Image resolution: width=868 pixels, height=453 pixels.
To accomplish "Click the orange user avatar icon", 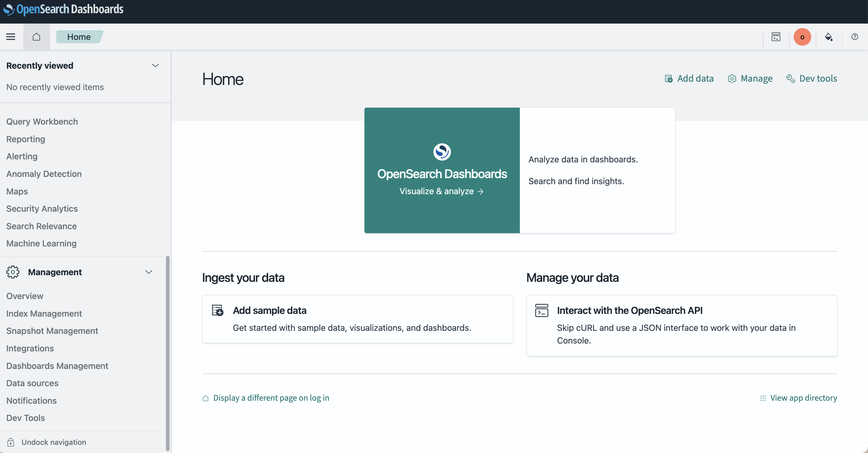I will pos(802,37).
